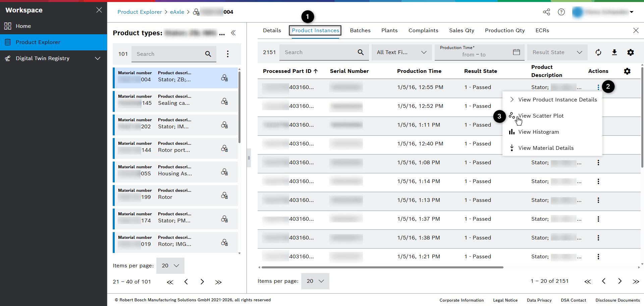
Task: Close the Workspace sidebar with X
Action: click(99, 10)
